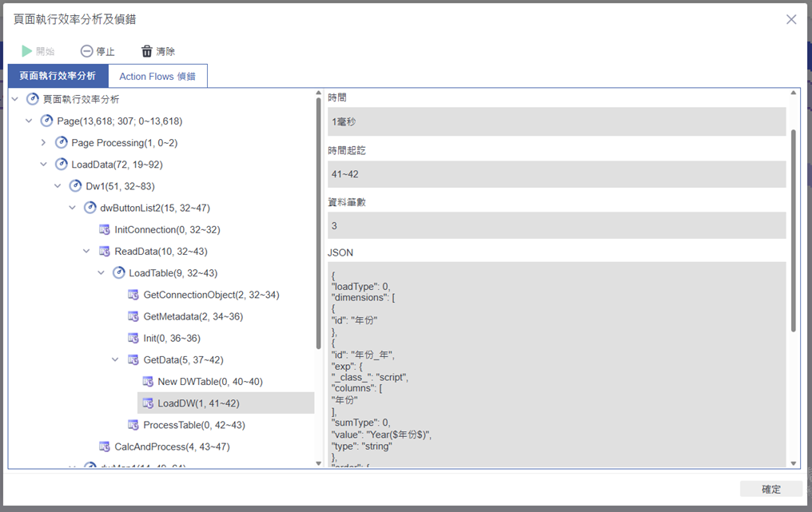Viewport: 812px width, 512px height.
Task: Select New DWTable tree item
Action: [209, 382]
